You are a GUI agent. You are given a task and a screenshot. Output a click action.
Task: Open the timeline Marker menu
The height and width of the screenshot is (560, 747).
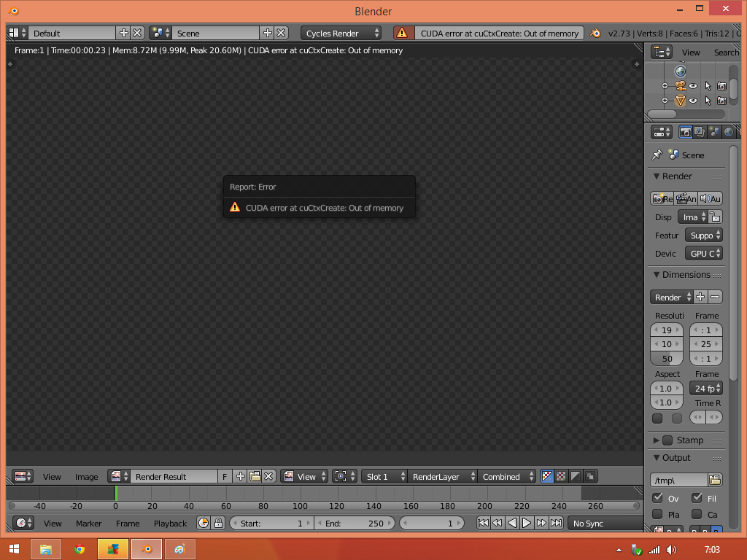click(88, 524)
